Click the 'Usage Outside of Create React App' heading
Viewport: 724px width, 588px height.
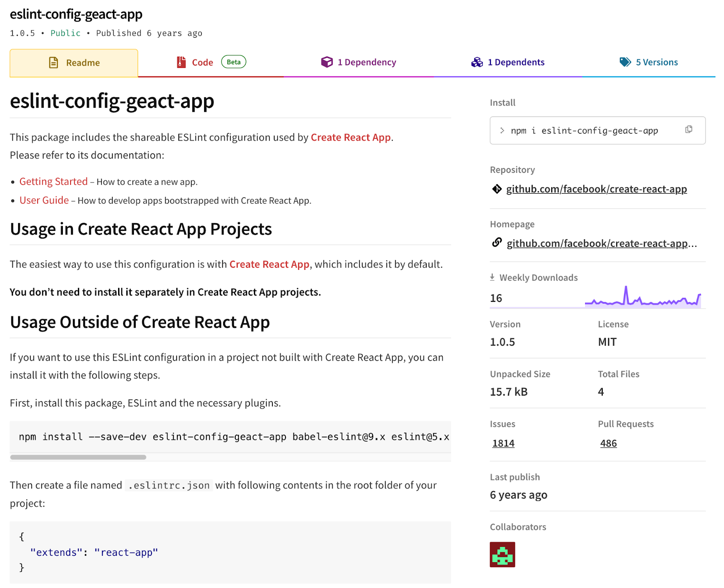pos(140,322)
